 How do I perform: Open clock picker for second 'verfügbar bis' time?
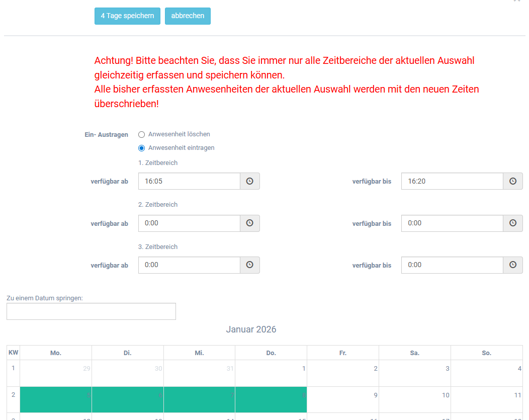pyautogui.click(x=512, y=223)
